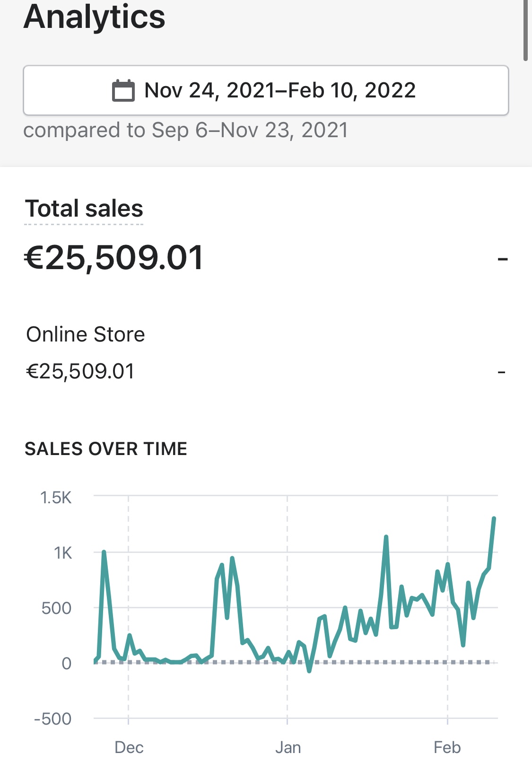Click the dotted comparison baseline at zero
The image size is (532, 771).
(x=294, y=662)
